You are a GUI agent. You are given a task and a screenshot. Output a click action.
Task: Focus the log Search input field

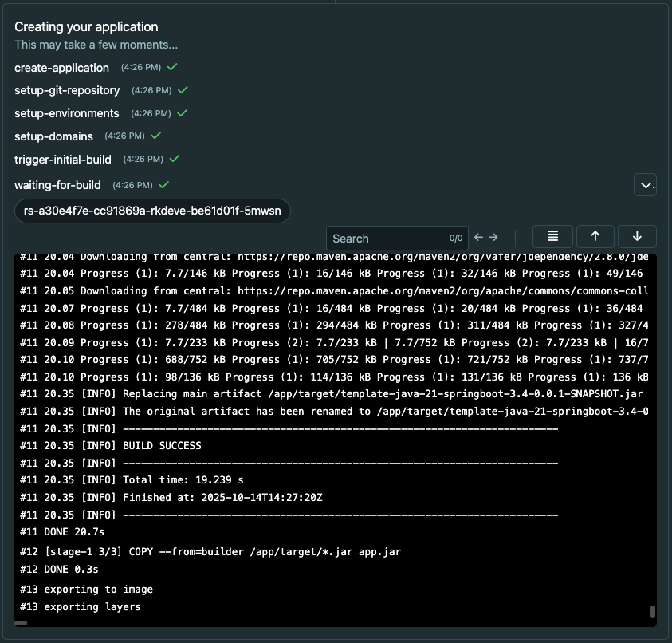(387, 238)
